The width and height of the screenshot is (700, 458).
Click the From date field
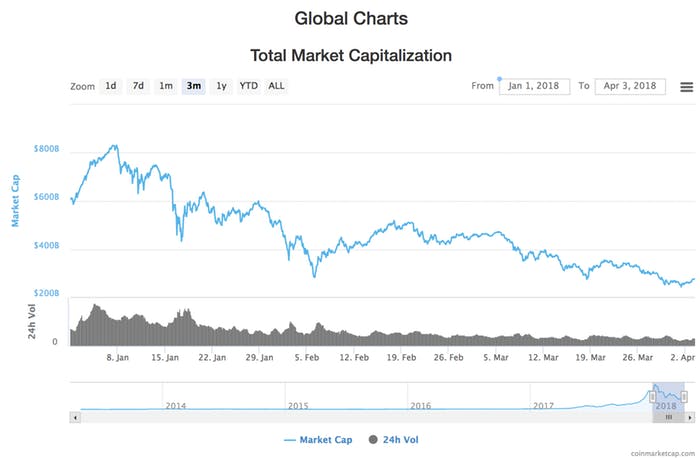point(535,87)
